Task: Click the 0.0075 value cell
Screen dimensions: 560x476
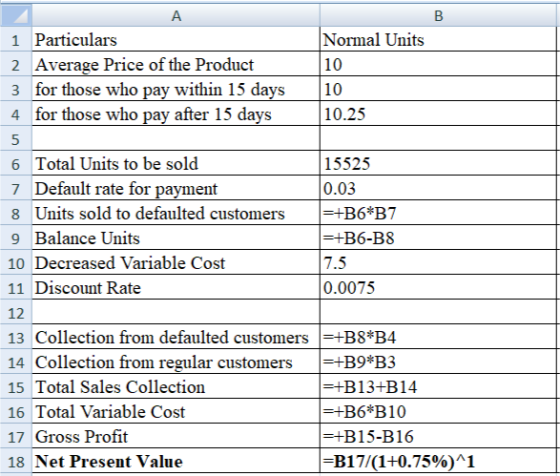Action: pyautogui.click(x=439, y=287)
